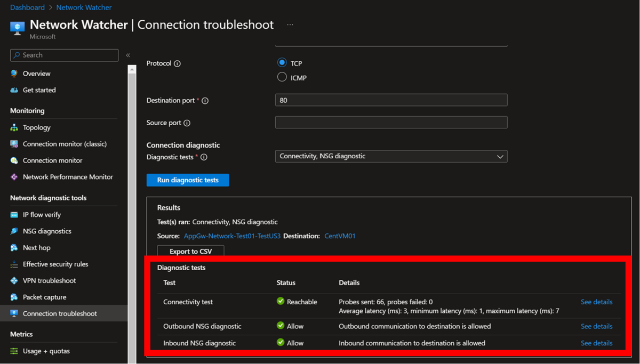Click Export to CSV button
The image size is (640, 364).
pos(190,251)
